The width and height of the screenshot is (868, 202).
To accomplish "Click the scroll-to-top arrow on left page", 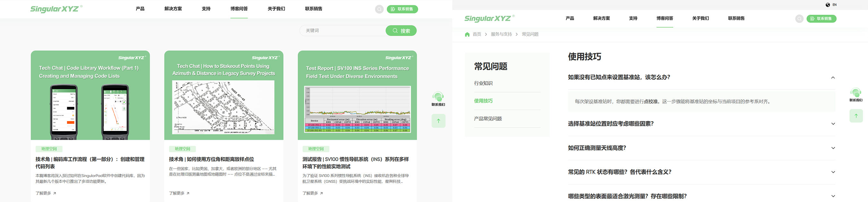I will click(x=438, y=121).
